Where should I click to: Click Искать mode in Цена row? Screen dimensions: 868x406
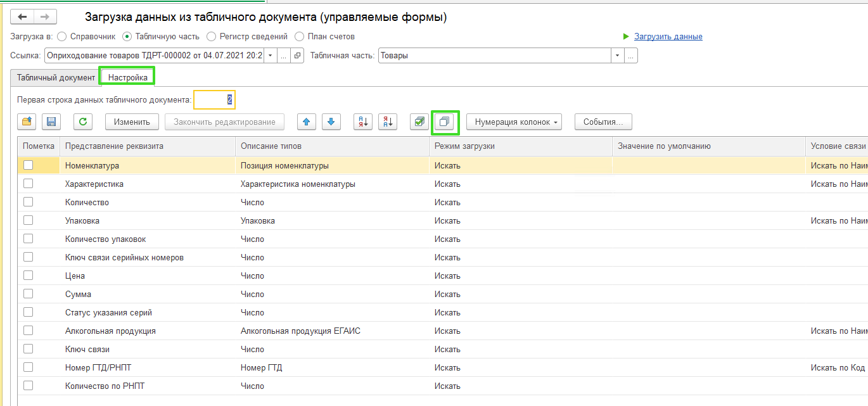pyautogui.click(x=521, y=276)
